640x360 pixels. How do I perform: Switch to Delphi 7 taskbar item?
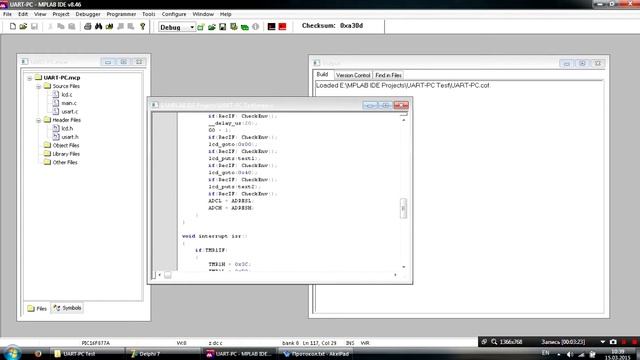[x=163, y=354]
